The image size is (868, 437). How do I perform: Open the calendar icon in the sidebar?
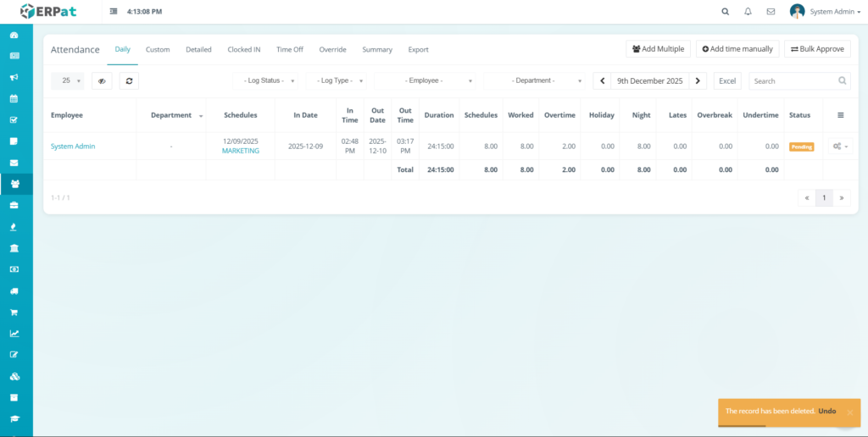pos(14,98)
